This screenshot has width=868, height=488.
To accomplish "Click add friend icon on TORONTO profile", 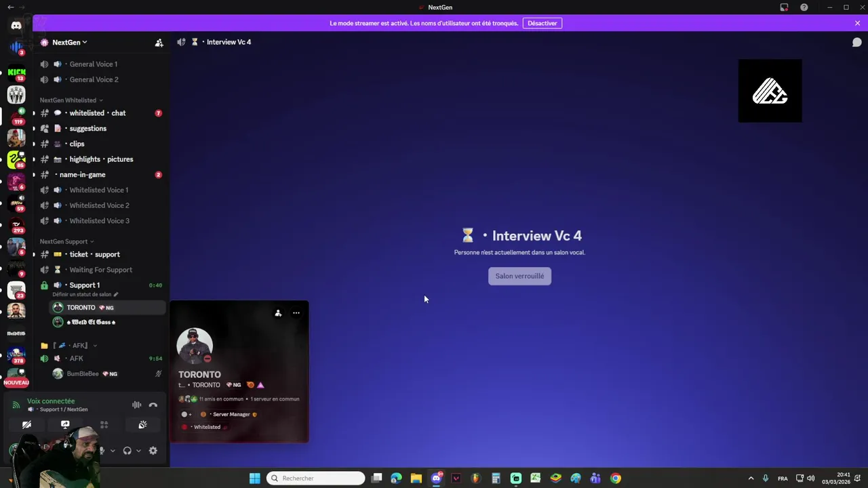I will pyautogui.click(x=278, y=313).
